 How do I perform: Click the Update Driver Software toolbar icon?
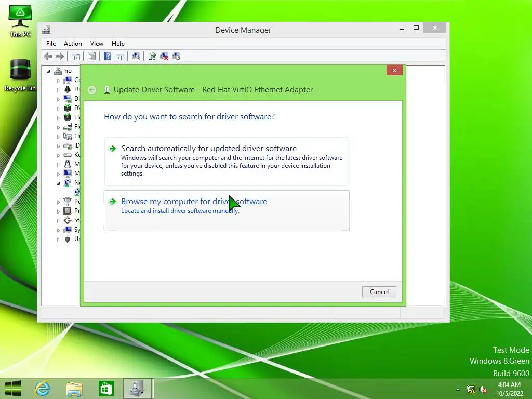click(152, 56)
